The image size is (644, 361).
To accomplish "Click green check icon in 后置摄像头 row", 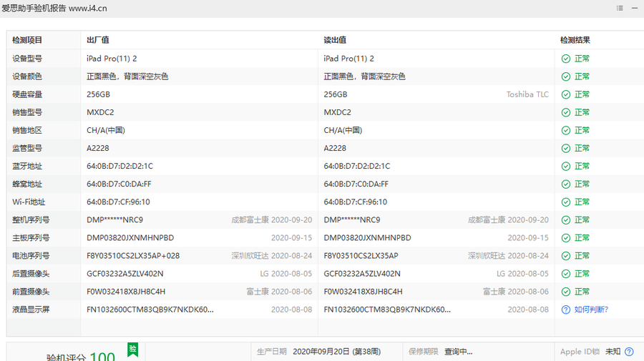I will [x=566, y=274].
